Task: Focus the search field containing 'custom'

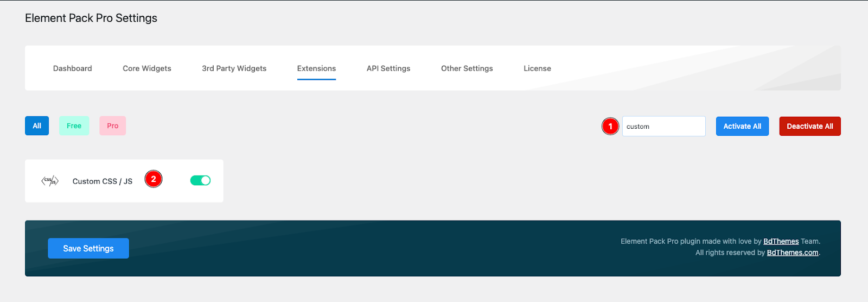Action: coord(663,126)
